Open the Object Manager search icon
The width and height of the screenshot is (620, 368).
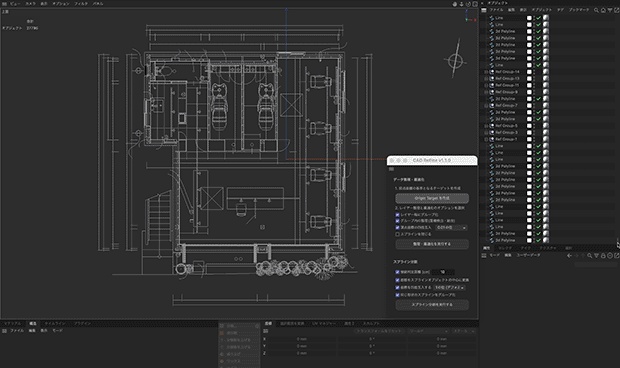pyautogui.click(x=596, y=10)
